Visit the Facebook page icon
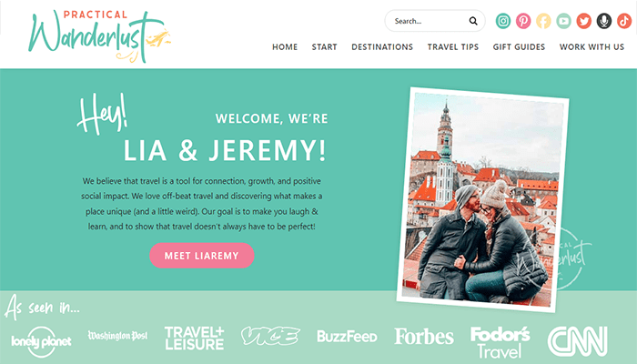Screen dimensions: 637x364 pyautogui.click(x=543, y=21)
